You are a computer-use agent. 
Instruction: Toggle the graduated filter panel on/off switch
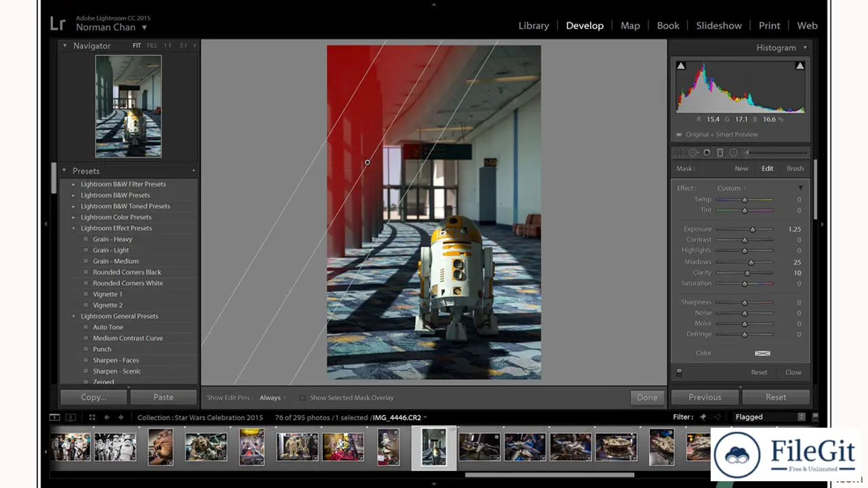[x=679, y=372]
